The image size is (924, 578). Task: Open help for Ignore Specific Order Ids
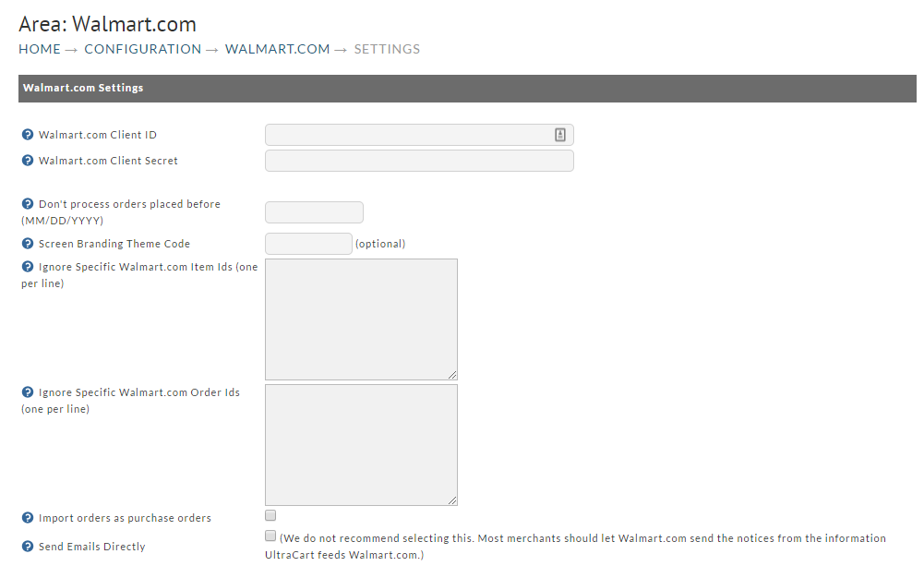(x=28, y=391)
